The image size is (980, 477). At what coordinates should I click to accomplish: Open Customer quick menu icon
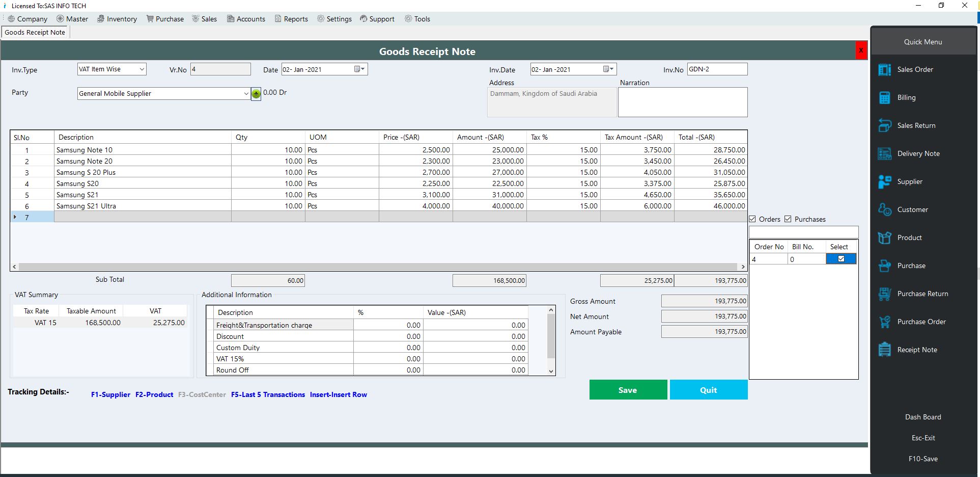tap(885, 209)
